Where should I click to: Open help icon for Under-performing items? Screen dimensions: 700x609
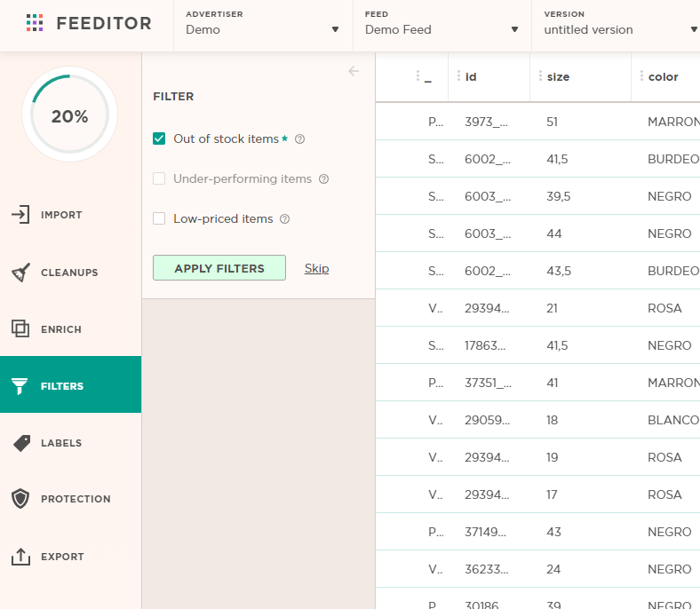coord(323,179)
